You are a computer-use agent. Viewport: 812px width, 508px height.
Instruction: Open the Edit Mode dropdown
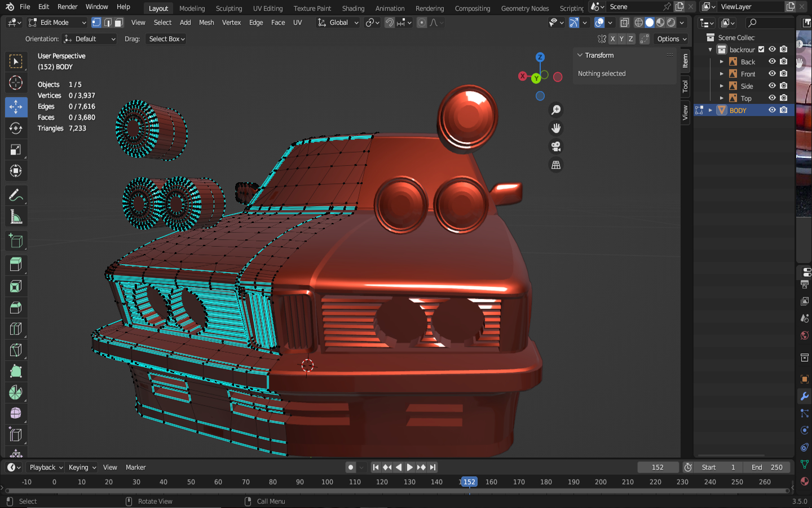click(57, 23)
